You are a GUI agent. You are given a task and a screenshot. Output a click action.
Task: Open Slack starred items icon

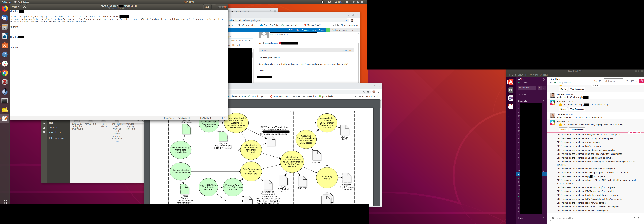coord(632,81)
